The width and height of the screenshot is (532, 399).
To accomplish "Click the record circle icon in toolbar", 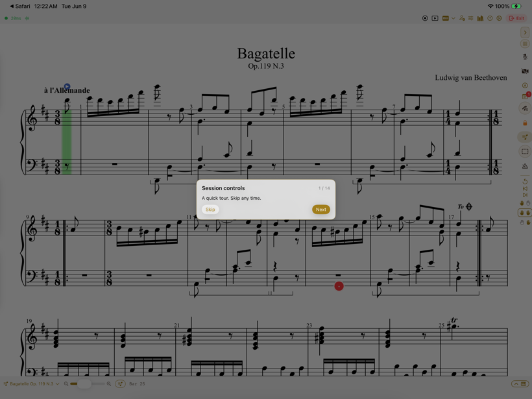I will click(425, 18).
